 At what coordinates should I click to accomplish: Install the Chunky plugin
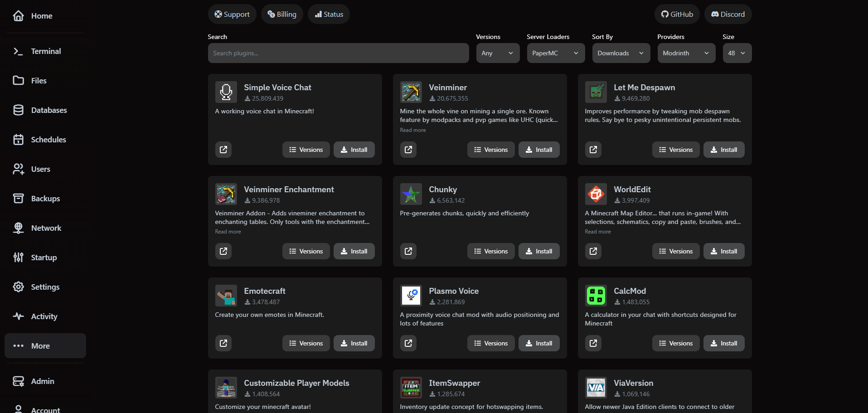coord(538,251)
